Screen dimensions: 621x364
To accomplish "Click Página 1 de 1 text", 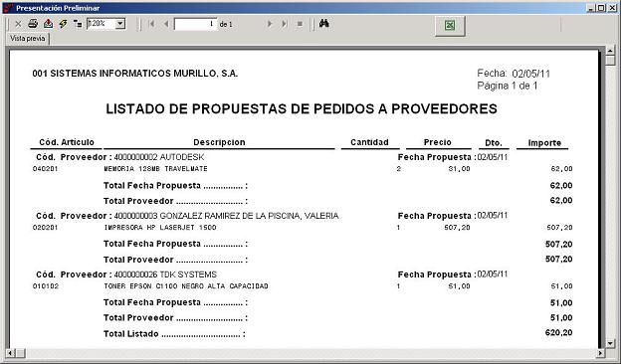I will pos(508,86).
